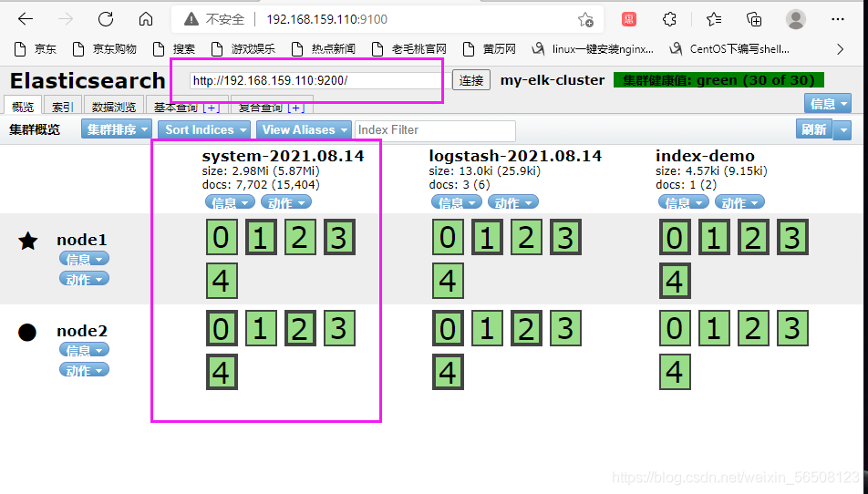Open node2 动作 dropdown
This screenshot has height=494, width=868.
(x=84, y=370)
